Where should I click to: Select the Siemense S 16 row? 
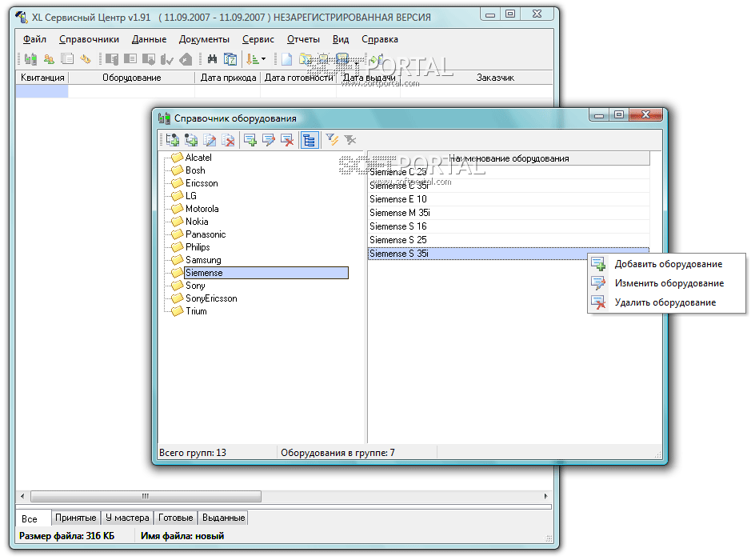[509, 226]
